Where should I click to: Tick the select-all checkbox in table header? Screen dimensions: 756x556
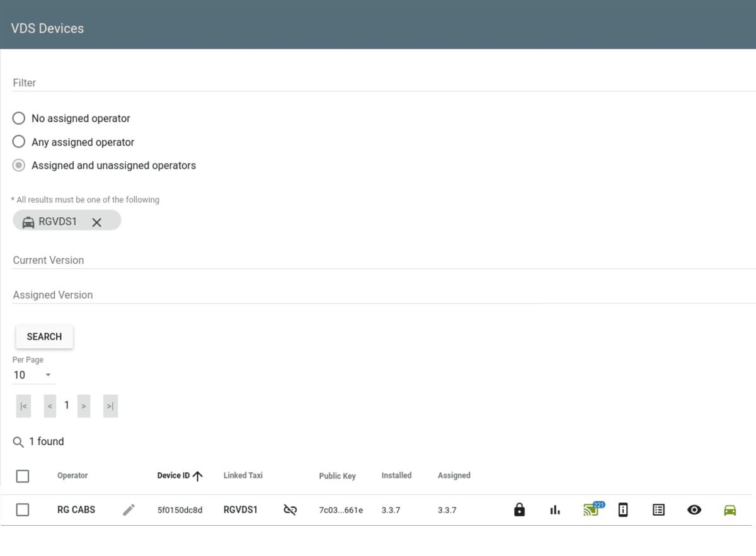pyautogui.click(x=23, y=476)
